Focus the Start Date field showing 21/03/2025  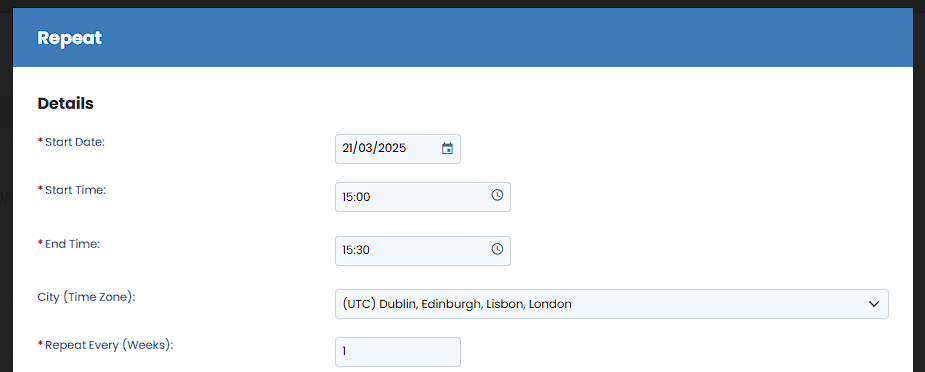398,149
